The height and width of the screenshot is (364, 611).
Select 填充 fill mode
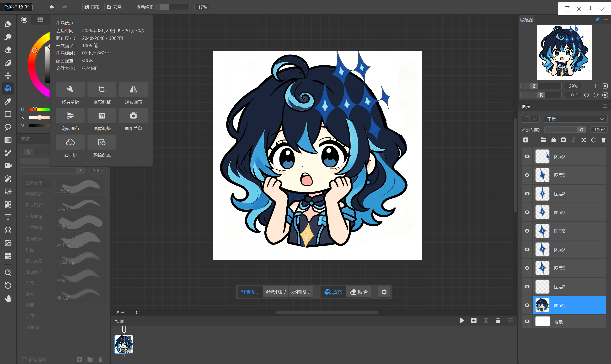(333, 292)
